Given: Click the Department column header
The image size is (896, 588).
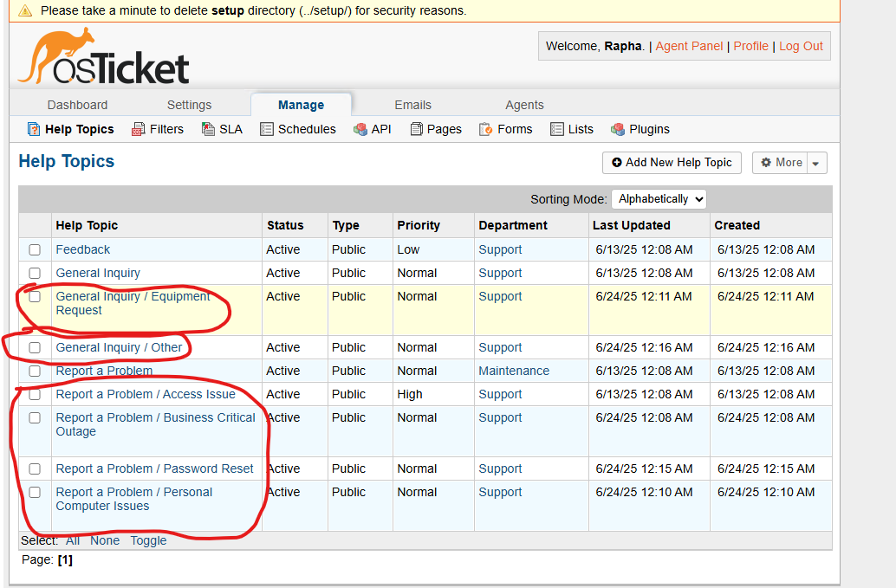Looking at the screenshot, I should pos(513,225).
